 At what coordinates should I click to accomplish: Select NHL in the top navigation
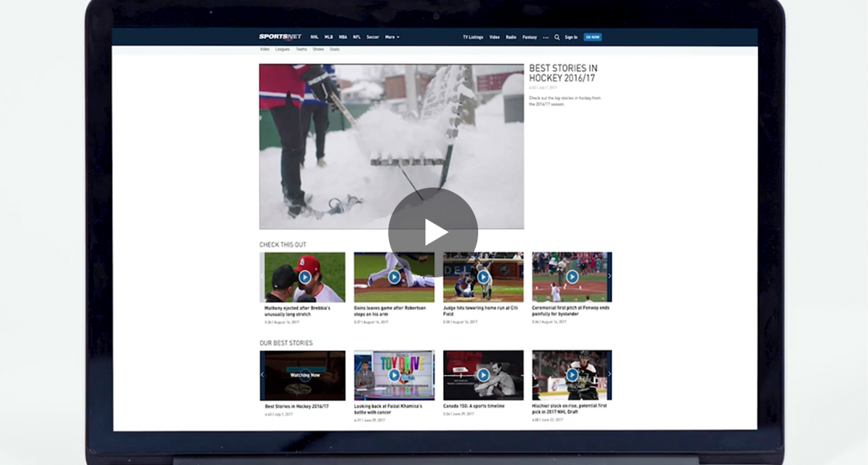[x=315, y=37]
